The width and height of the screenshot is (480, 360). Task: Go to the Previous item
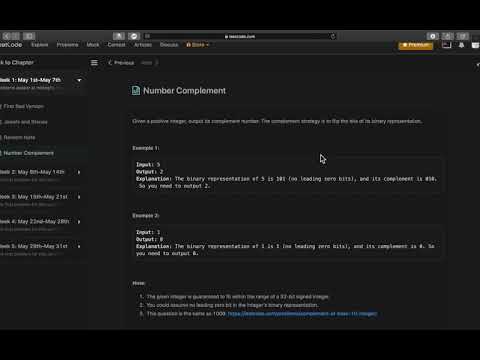point(121,63)
